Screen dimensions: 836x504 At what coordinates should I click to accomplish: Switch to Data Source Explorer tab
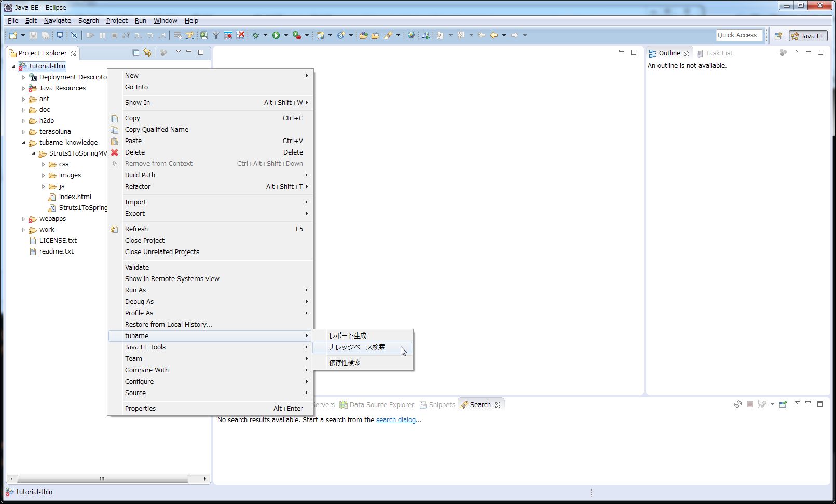tap(377, 405)
